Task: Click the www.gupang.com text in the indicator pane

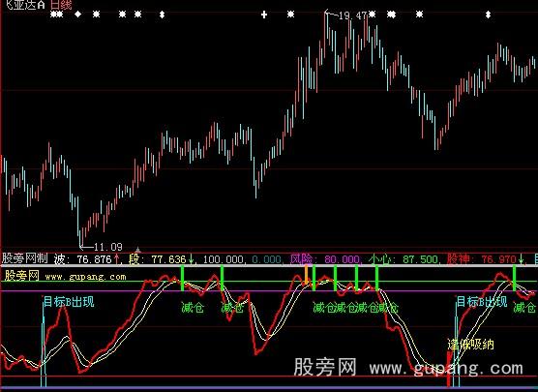Action: [x=85, y=277]
